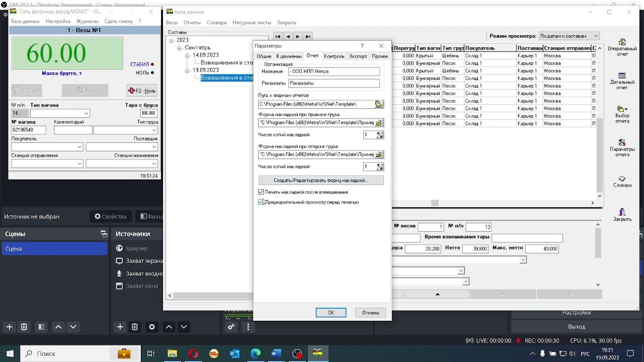Open the Станция отправления dropdown in WSNET

(x=79, y=163)
